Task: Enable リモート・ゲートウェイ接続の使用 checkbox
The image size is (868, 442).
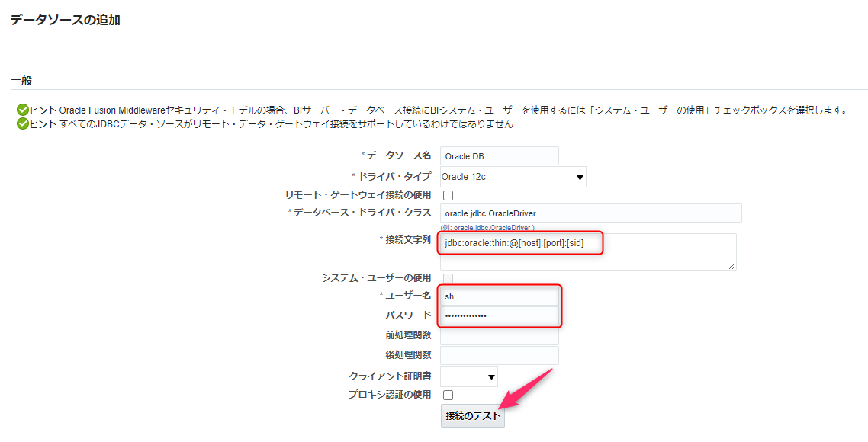Action: tap(448, 195)
